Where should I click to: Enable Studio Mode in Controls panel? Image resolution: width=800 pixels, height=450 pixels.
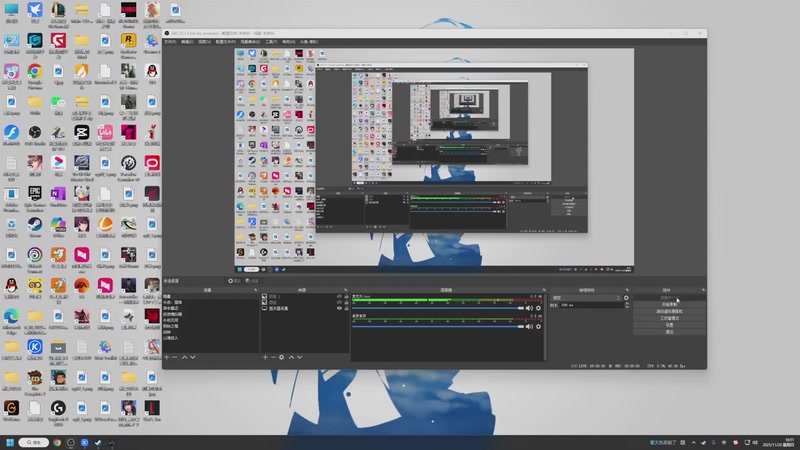pos(669,318)
